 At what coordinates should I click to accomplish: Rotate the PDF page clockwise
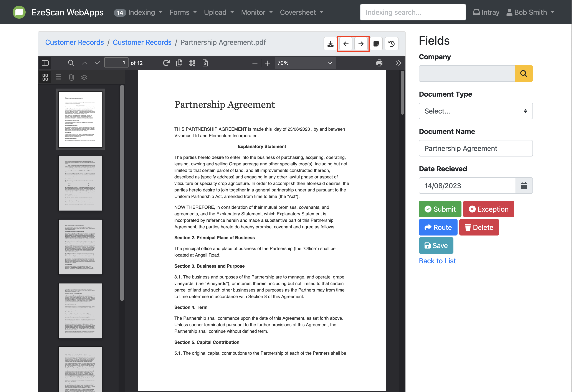(x=166, y=63)
